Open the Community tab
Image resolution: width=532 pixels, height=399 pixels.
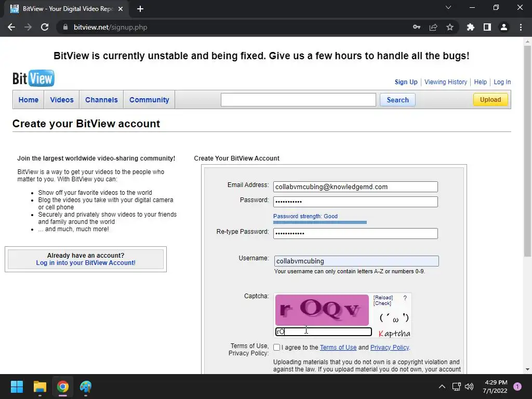click(x=149, y=100)
